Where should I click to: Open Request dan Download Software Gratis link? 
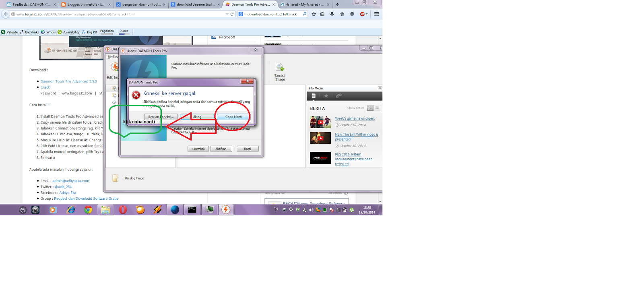click(x=86, y=199)
